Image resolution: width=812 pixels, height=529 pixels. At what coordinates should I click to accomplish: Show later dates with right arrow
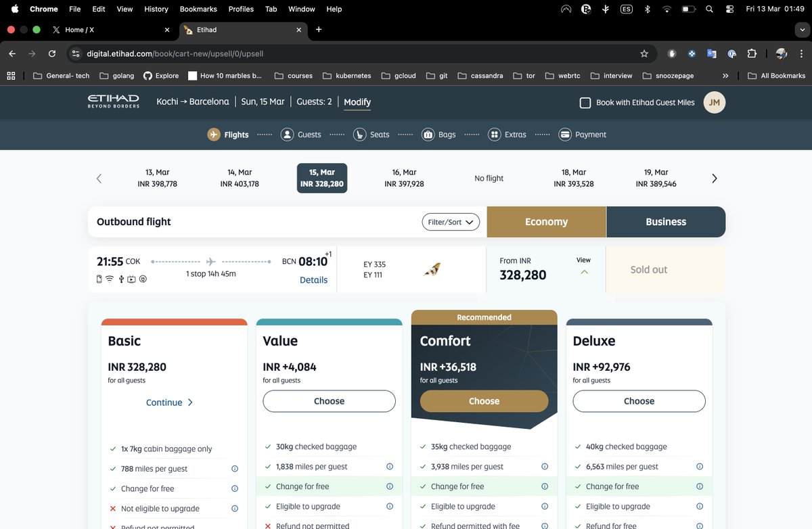714,179
